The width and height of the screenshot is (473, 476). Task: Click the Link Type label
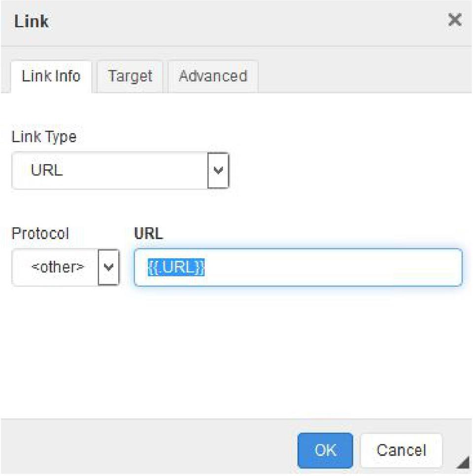tap(44, 137)
